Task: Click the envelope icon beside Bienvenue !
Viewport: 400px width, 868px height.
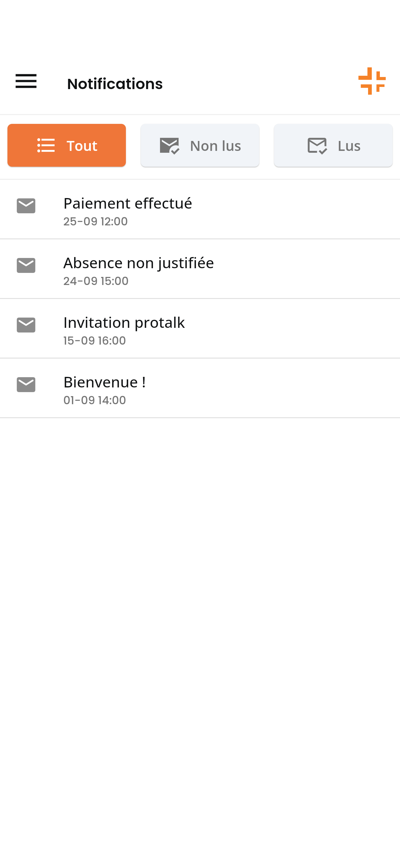Action: 26,385
